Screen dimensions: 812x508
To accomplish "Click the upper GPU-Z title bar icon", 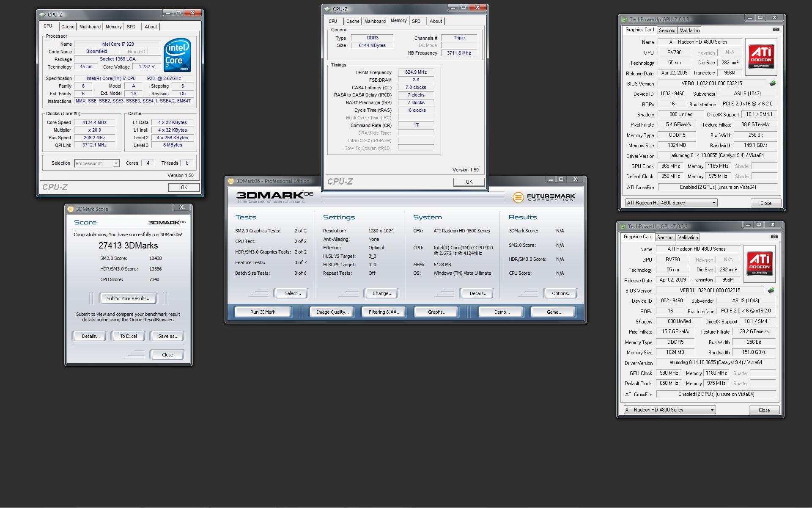I will click(624, 19).
